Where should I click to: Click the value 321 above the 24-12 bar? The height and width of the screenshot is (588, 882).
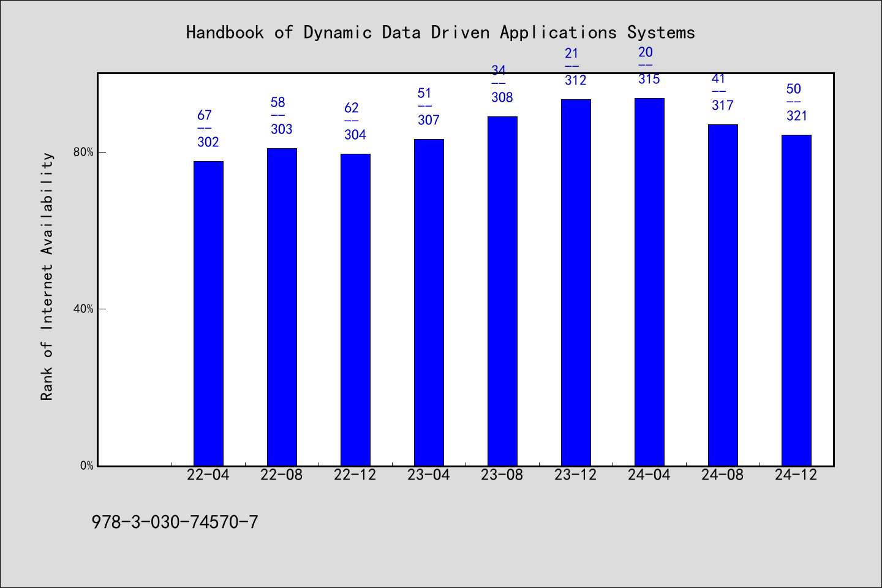coord(797,116)
